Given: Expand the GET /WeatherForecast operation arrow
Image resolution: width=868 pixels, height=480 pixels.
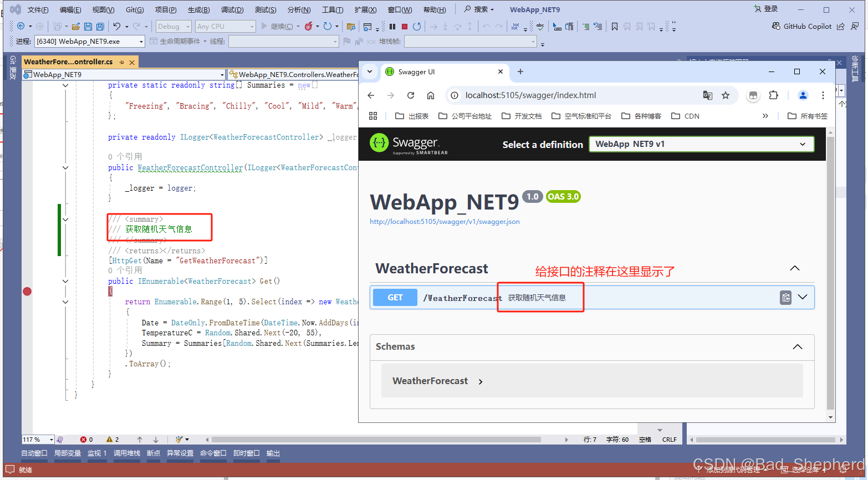Looking at the screenshot, I should coord(803,297).
